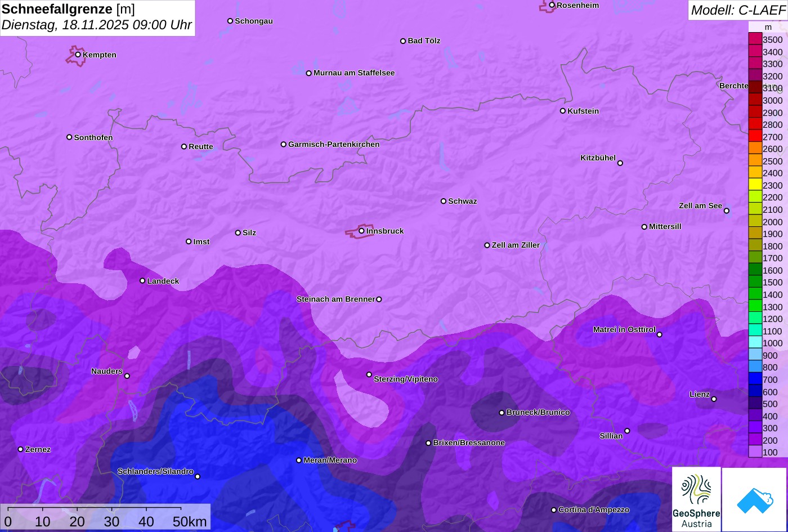
Task: Click the Steinach am Brenner marker
Action: [x=379, y=299]
